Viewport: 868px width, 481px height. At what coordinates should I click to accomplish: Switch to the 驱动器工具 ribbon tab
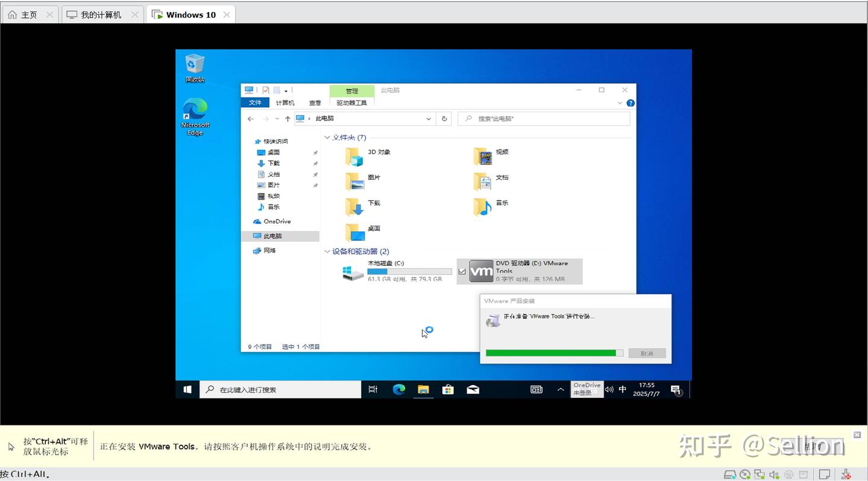coord(352,102)
